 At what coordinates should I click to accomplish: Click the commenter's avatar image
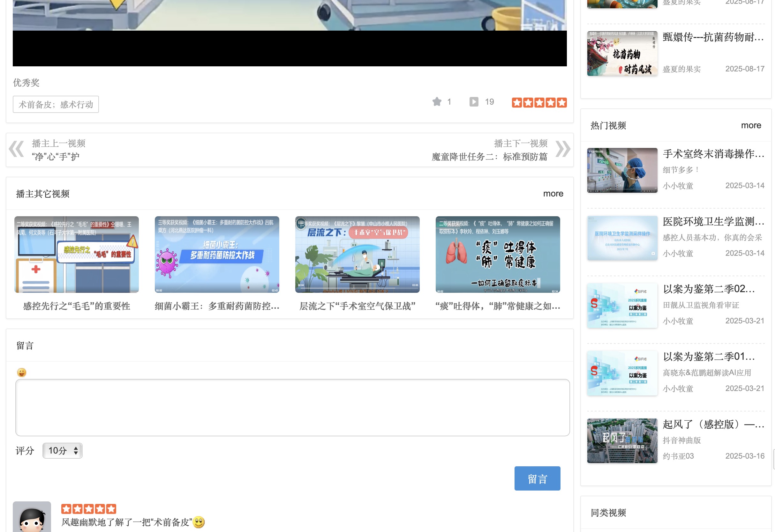pos(32,517)
